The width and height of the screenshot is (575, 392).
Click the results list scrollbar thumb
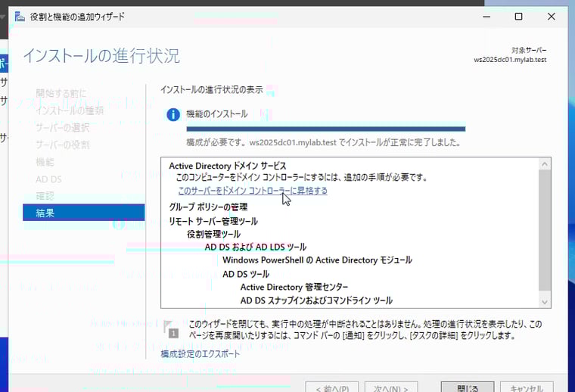(x=545, y=230)
